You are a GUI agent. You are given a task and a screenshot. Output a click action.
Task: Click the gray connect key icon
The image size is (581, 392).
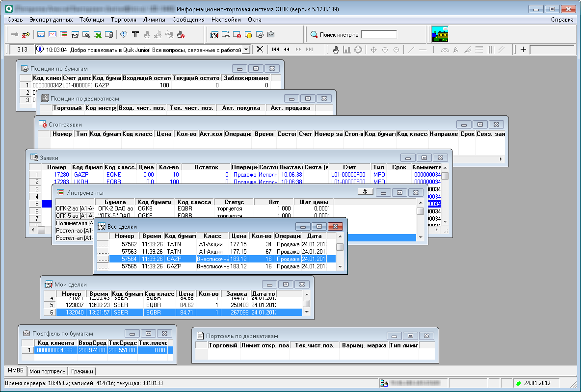click(14, 35)
